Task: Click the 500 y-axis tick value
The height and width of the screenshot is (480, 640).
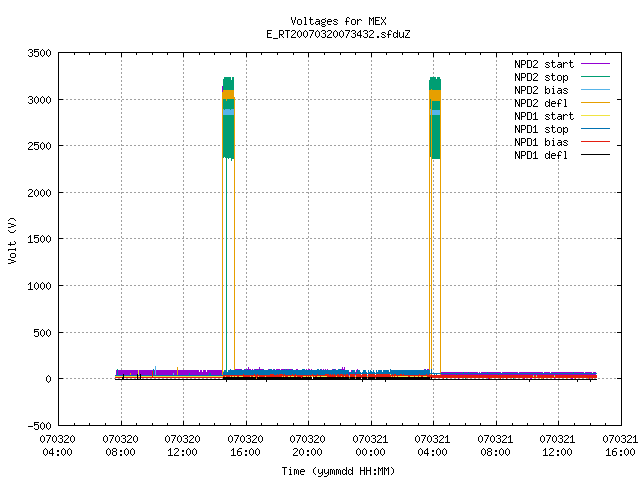Action: point(42,333)
